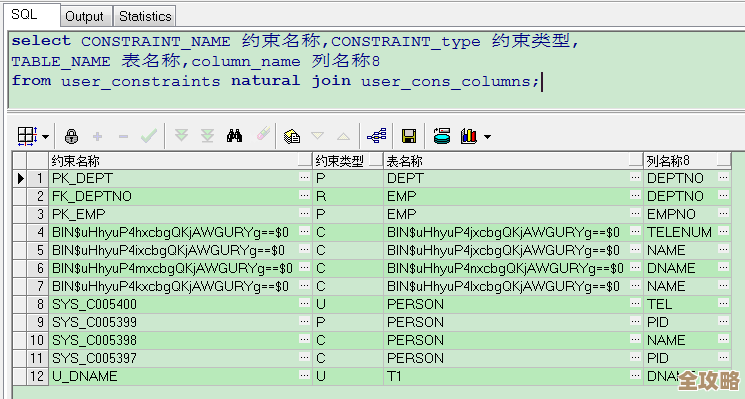Expand the chart dropdown arrow
The width and height of the screenshot is (745, 399).
pos(487,137)
